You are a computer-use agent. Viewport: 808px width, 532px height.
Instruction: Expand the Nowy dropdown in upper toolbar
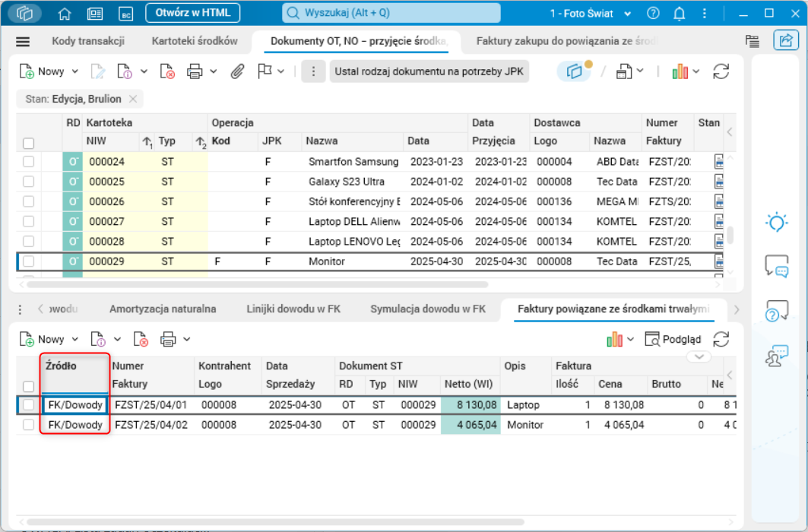point(74,71)
